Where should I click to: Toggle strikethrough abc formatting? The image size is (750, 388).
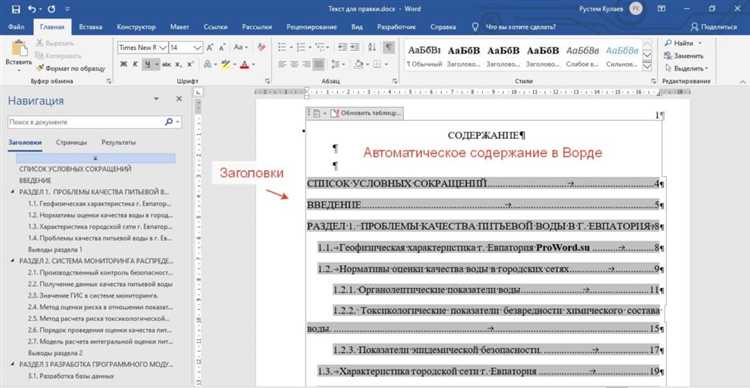click(166, 64)
